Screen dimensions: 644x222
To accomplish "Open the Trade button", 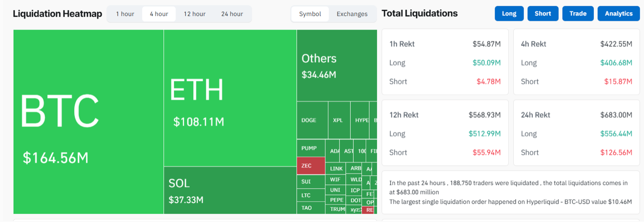I will pyautogui.click(x=578, y=14).
